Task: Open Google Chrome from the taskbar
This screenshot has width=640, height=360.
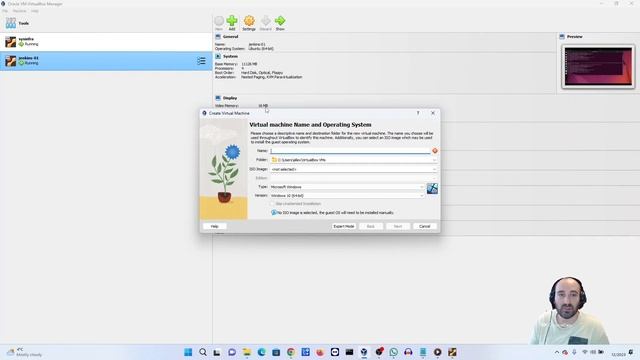Action: 291,352
